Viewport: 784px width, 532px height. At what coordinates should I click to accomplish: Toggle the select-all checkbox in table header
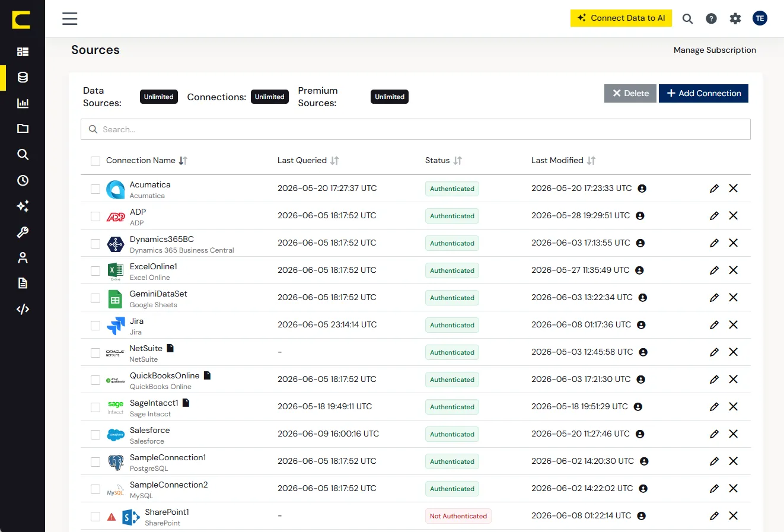95,161
